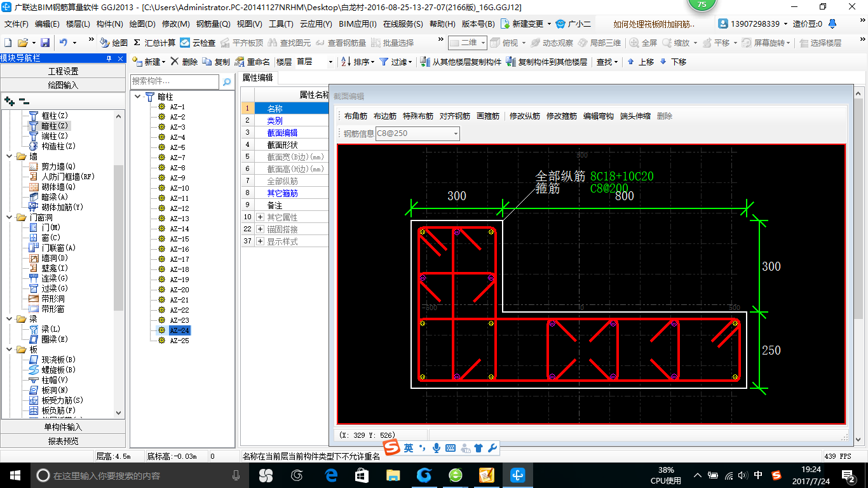Click the undo arrow icon

pos(64,43)
